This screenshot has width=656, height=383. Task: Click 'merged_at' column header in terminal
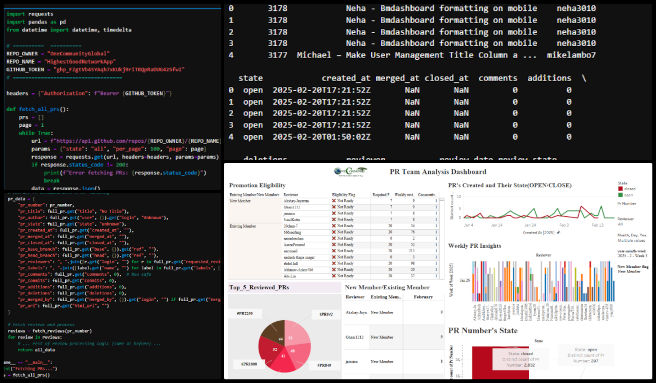[397, 78]
